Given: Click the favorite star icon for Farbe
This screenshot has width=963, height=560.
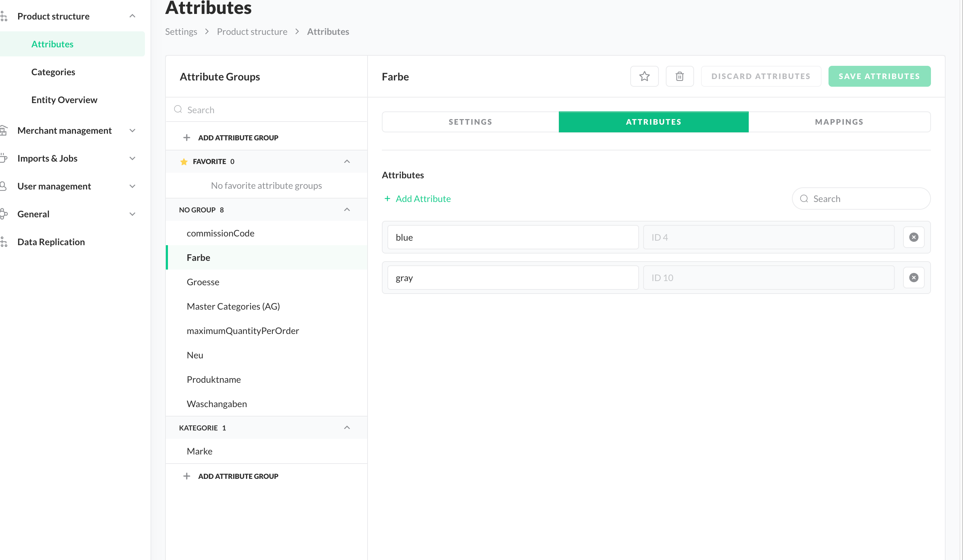Looking at the screenshot, I should tap(644, 76).
